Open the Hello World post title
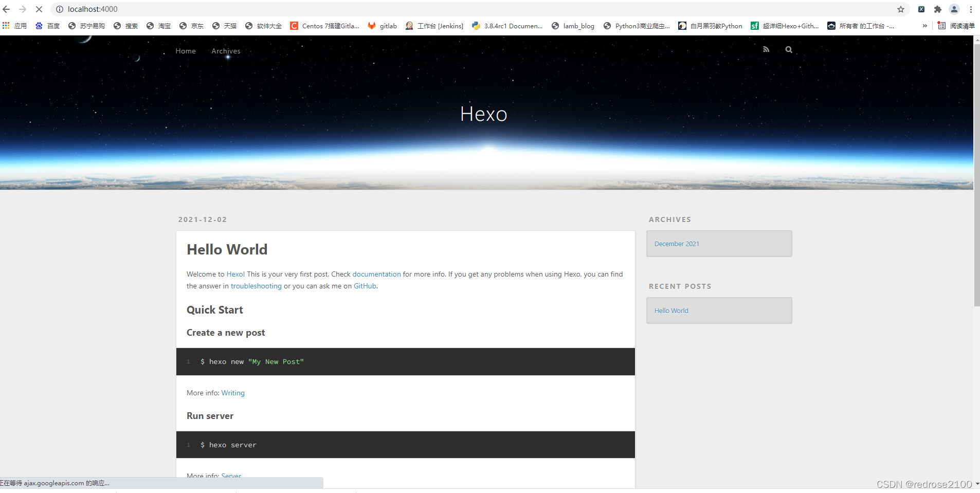Viewport: 980px width, 493px height. [227, 249]
